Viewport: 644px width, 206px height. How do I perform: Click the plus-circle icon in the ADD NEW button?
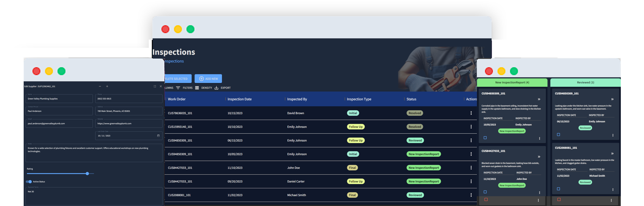point(201,79)
